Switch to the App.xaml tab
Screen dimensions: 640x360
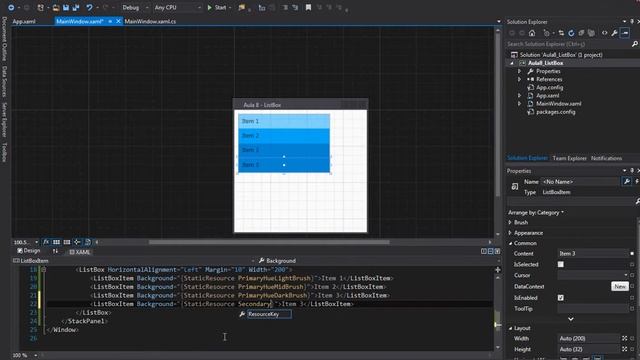click(x=24, y=21)
